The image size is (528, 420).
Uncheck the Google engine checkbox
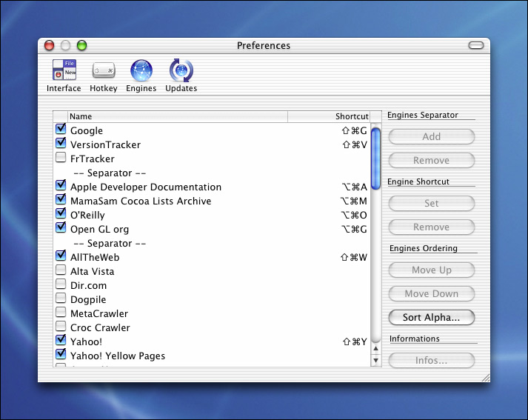[61, 129]
